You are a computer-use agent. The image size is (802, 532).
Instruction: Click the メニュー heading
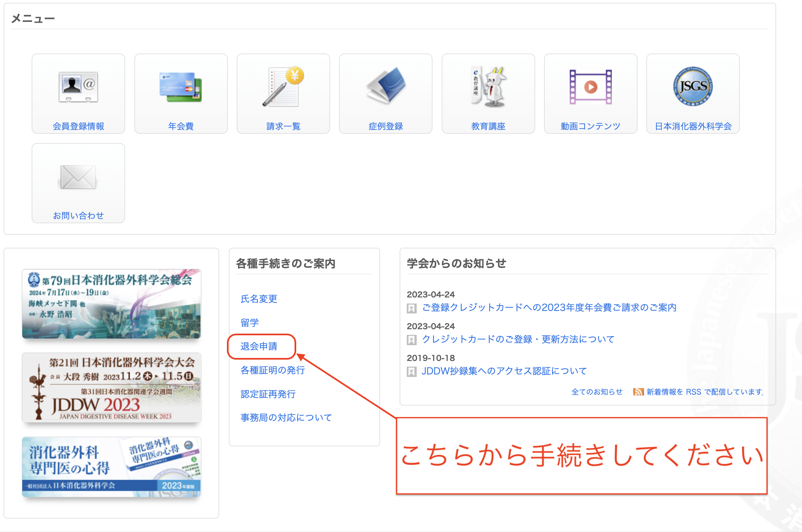coord(33,19)
